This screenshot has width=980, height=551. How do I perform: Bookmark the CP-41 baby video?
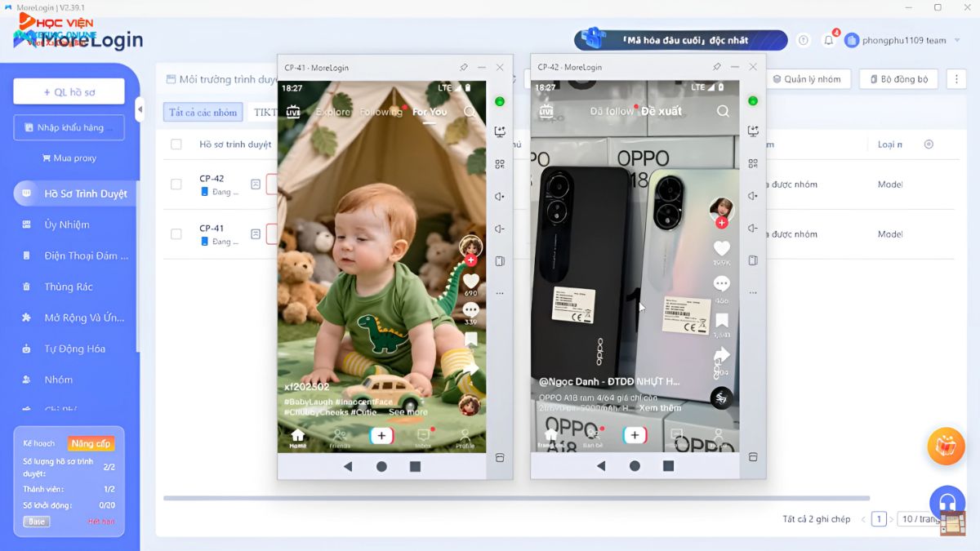tap(470, 339)
